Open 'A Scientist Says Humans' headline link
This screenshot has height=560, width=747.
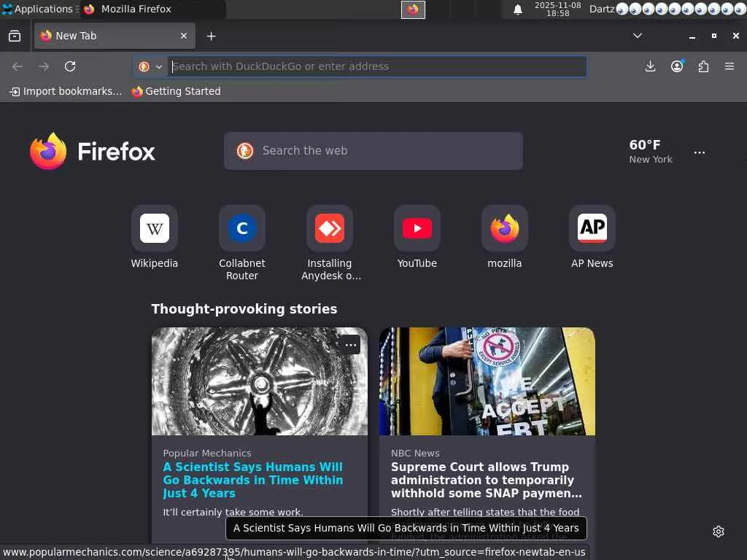point(253,480)
